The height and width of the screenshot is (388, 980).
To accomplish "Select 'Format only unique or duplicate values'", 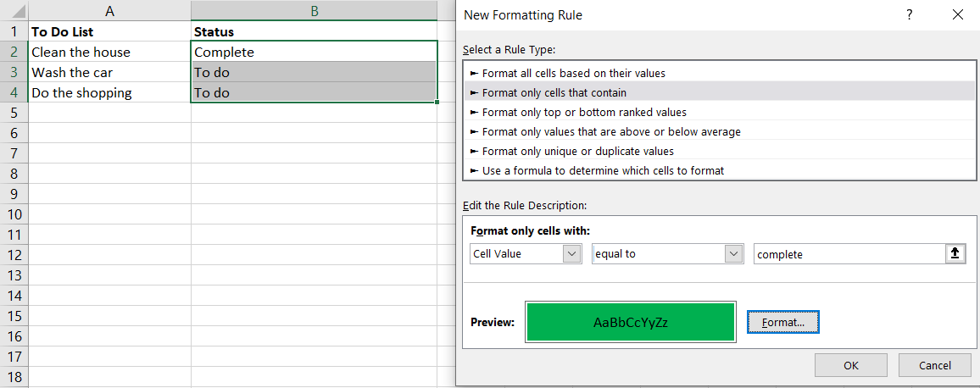I will tap(577, 151).
